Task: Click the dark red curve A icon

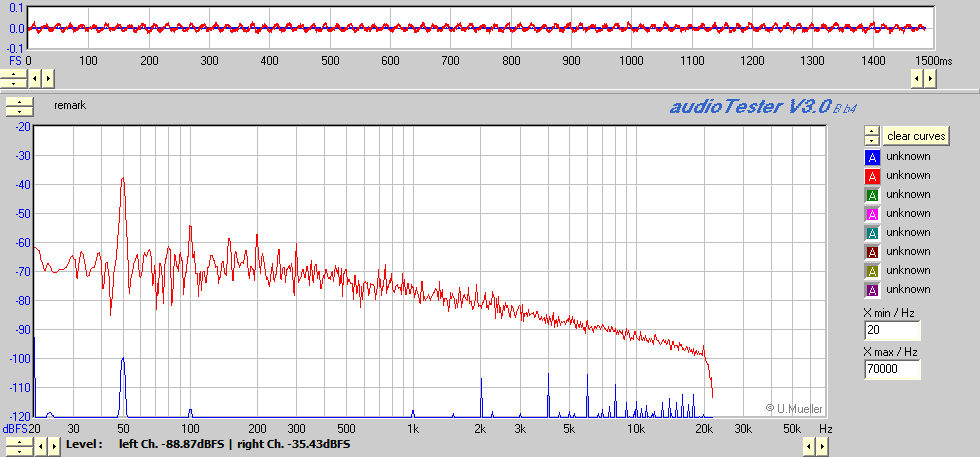Action: point(872,252)
